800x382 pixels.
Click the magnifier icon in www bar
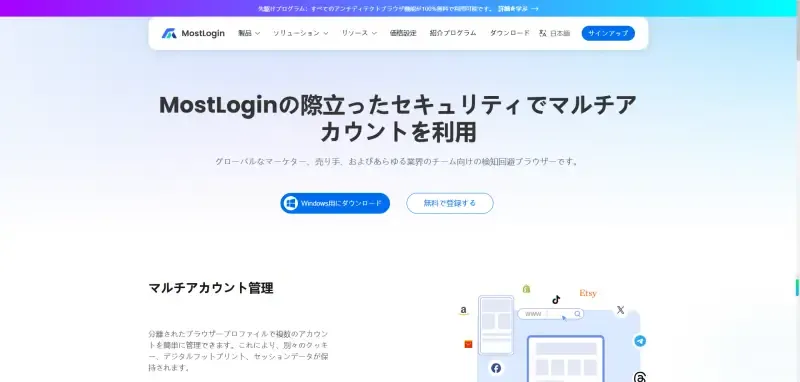pos(578,314)
